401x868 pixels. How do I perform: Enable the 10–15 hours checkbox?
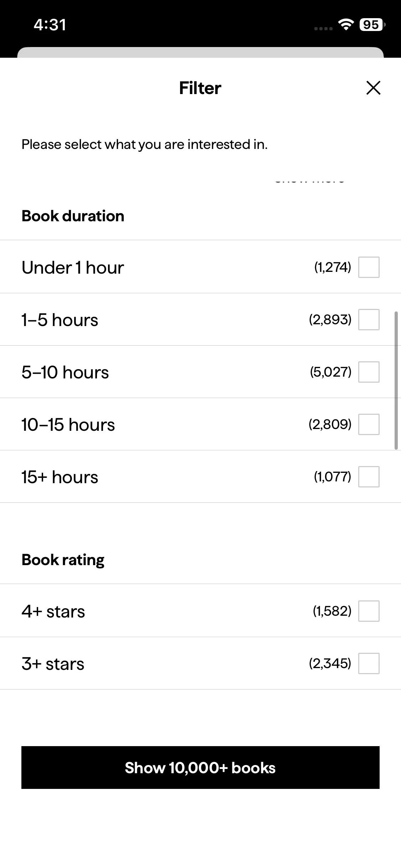coord(369,424)
